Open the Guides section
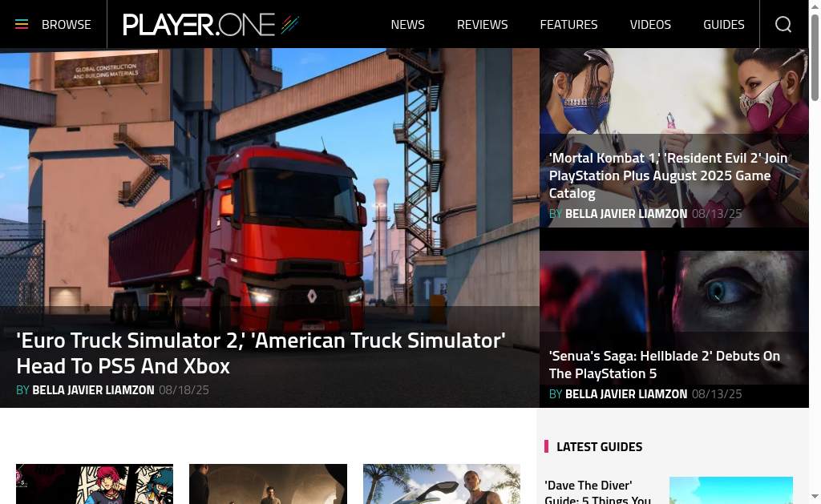 (724, 25)
